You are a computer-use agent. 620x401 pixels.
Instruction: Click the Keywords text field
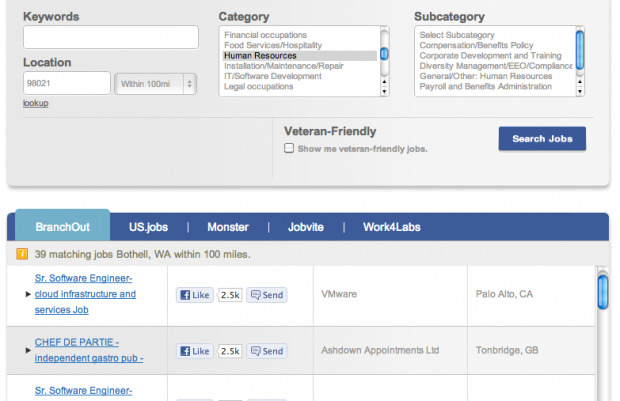coord(111,37)
